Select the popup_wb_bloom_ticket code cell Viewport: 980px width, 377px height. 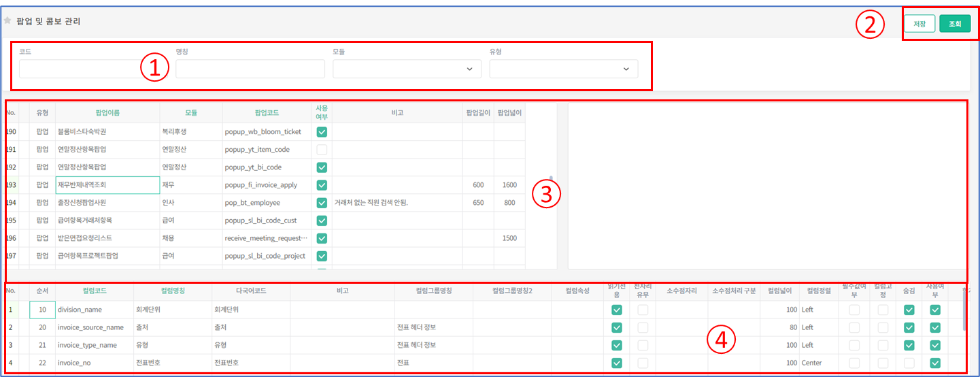[x=265, y=132]
